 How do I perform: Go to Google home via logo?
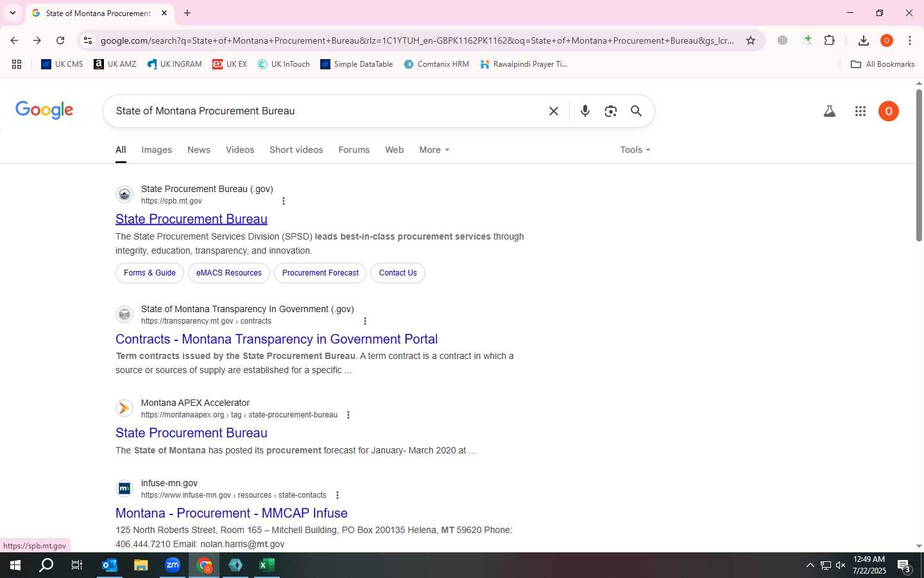coord(44,110)
